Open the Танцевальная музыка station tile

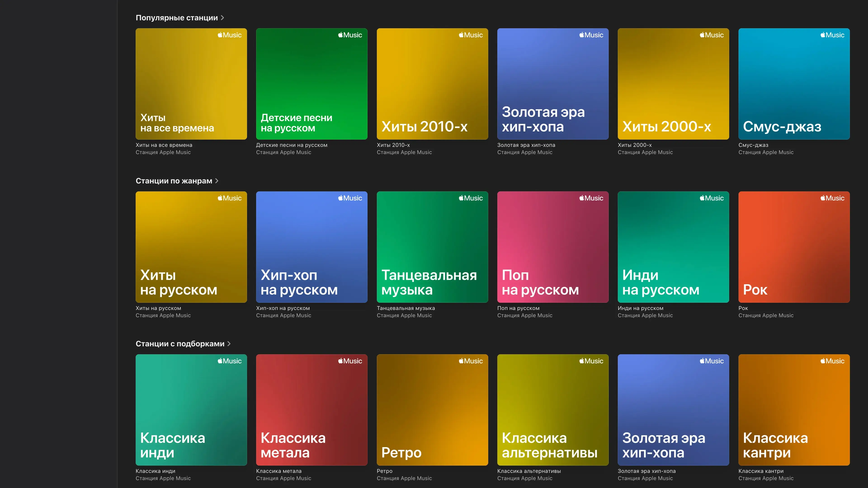click(432, 247)
